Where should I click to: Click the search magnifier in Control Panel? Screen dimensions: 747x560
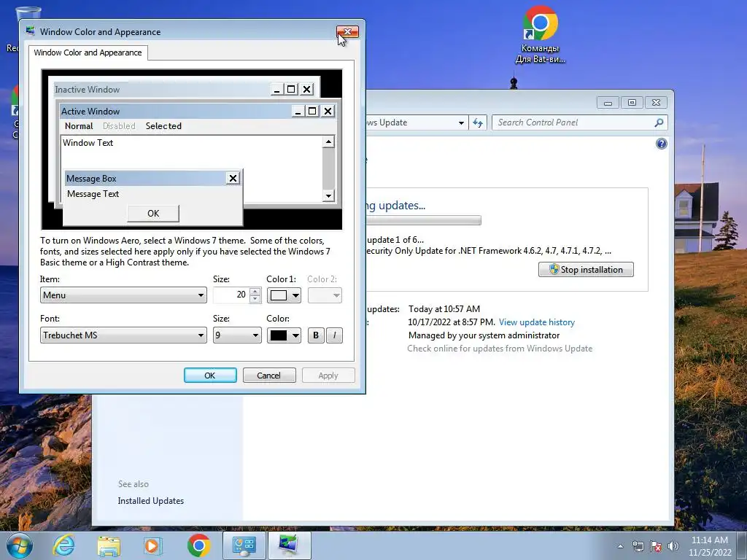point(659,122)
